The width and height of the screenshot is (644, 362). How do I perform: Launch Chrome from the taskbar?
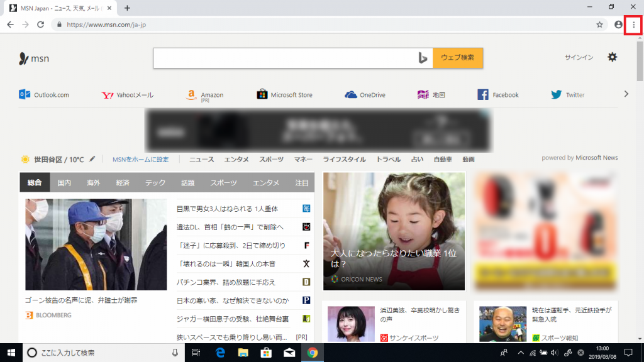tap(313, 353)
